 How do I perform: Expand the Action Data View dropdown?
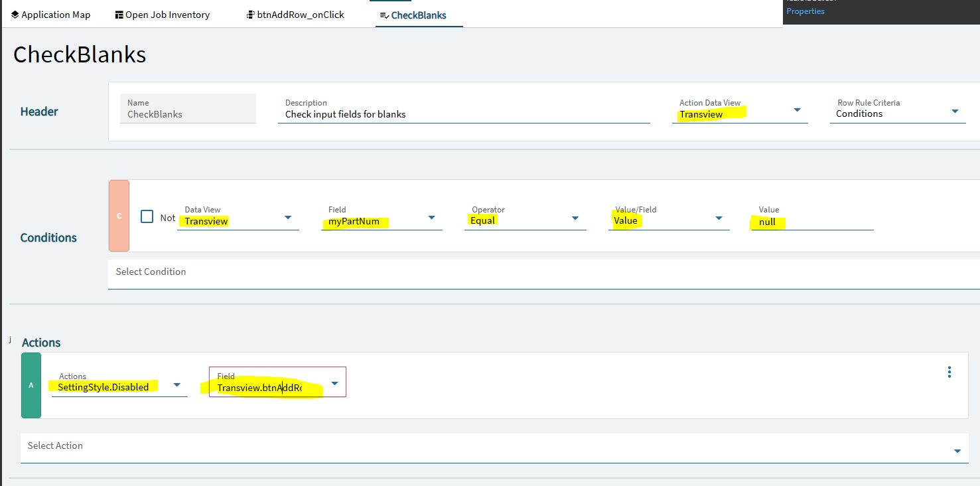click(x=798, y=110)
